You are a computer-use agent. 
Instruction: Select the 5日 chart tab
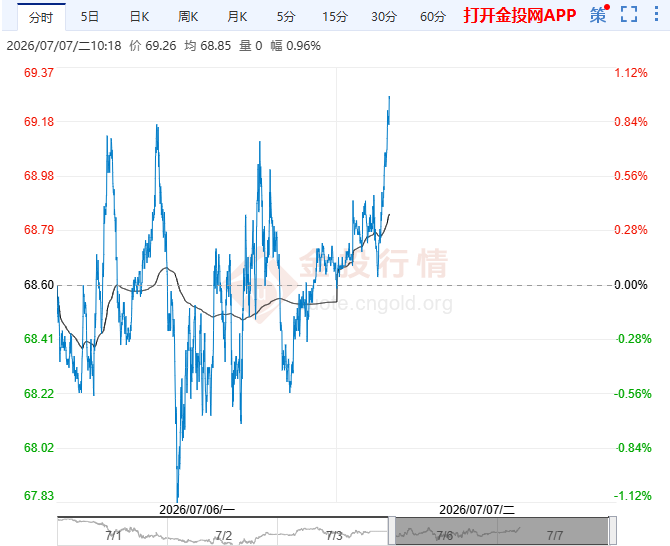tap(90, 17)
